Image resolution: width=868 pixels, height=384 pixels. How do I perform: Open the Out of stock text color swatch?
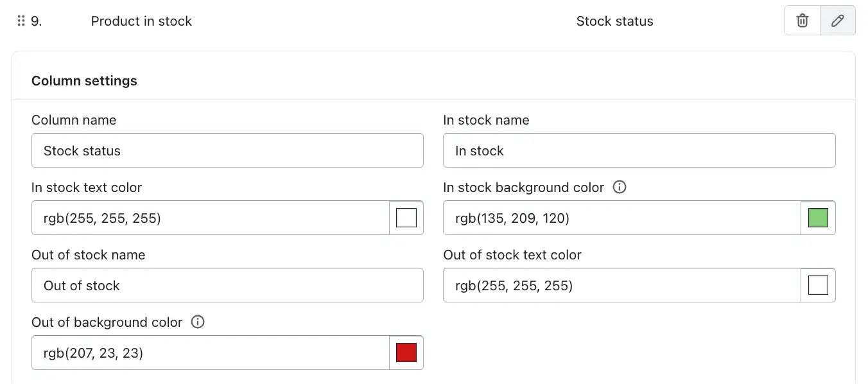pos(818,285)
